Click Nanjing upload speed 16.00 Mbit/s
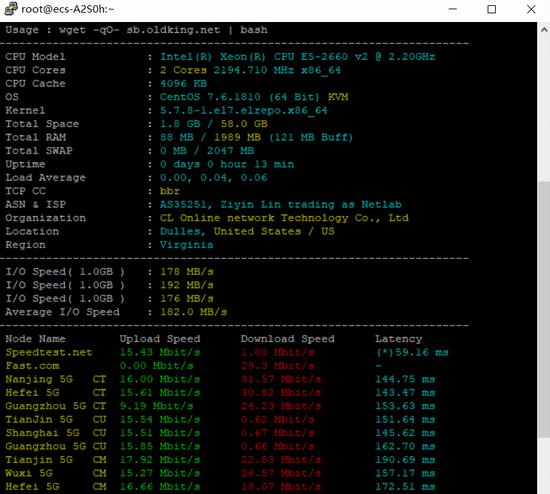Viewport: 550px width, 494px height. point(160,379)
